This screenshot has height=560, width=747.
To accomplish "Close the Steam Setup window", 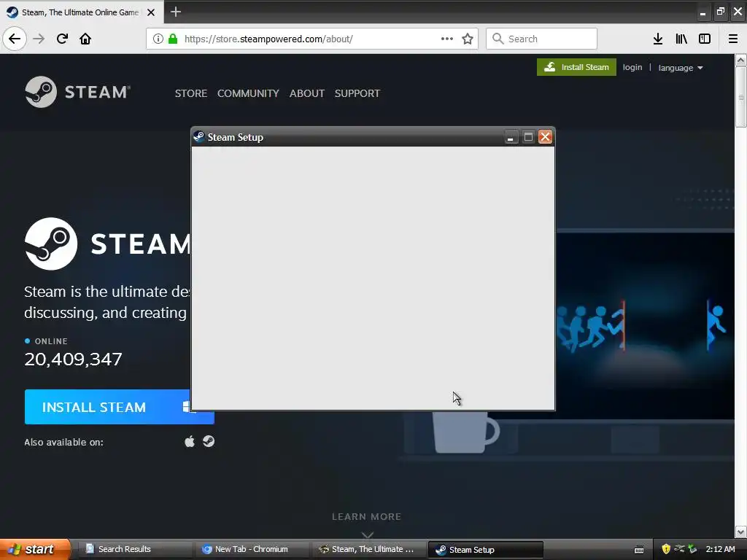I will click(545, 137).
